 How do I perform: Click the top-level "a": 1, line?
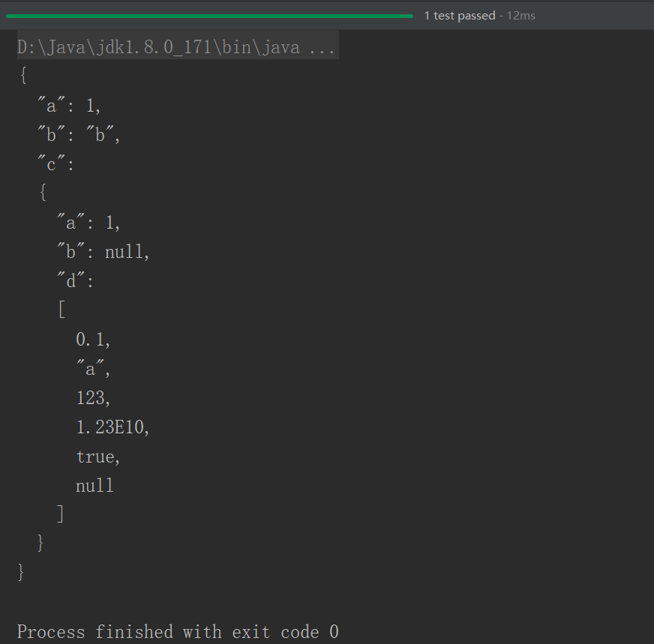69,106
